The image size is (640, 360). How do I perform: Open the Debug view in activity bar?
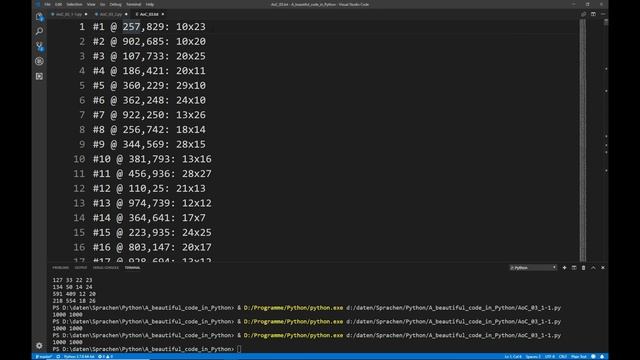coord(39,61)
